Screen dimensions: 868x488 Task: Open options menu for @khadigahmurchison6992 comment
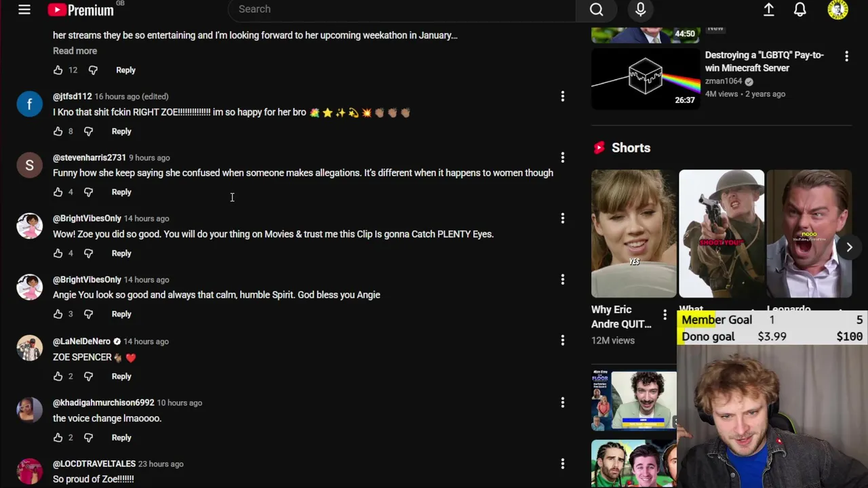562,403
